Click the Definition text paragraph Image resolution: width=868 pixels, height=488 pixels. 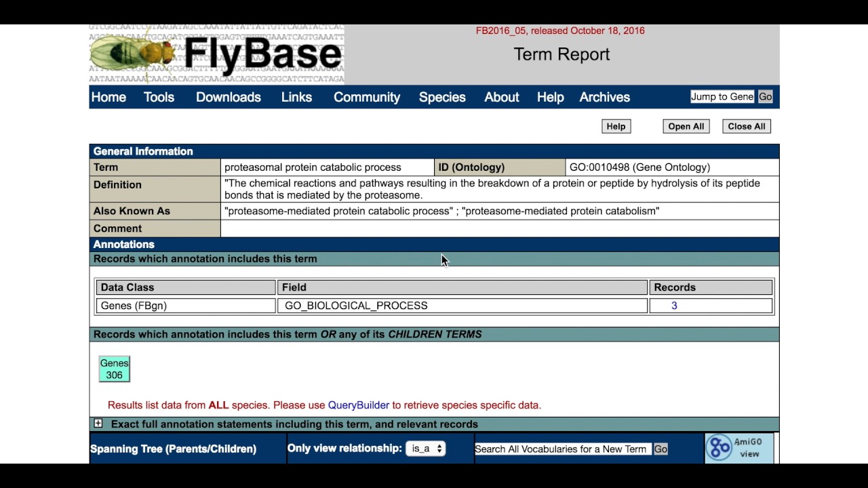coord(492,189)
